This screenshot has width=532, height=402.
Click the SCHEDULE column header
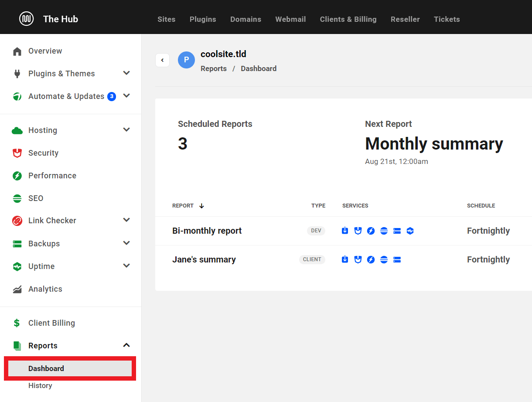pyautogui.click(x=481, y=206)
